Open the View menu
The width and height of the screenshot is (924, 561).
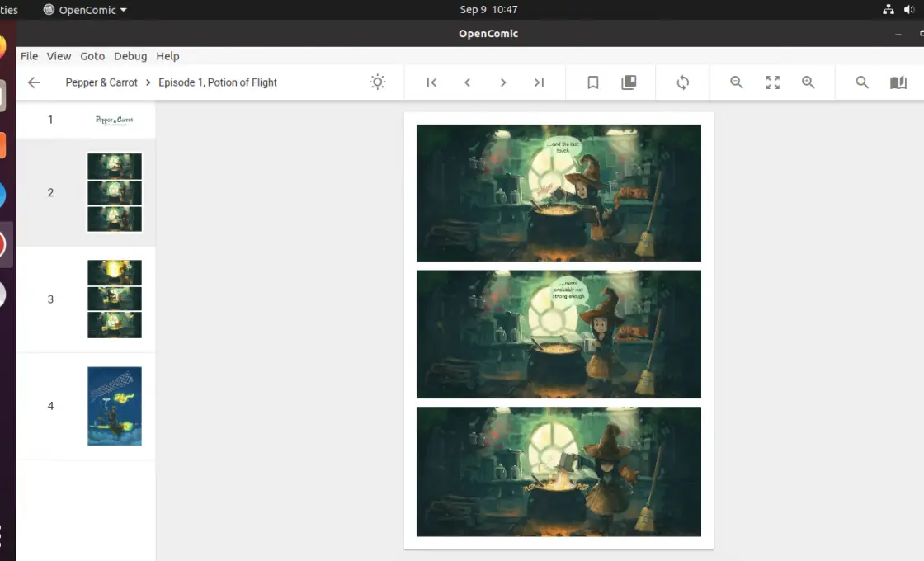pyautogui.click(x=59, y=56)
